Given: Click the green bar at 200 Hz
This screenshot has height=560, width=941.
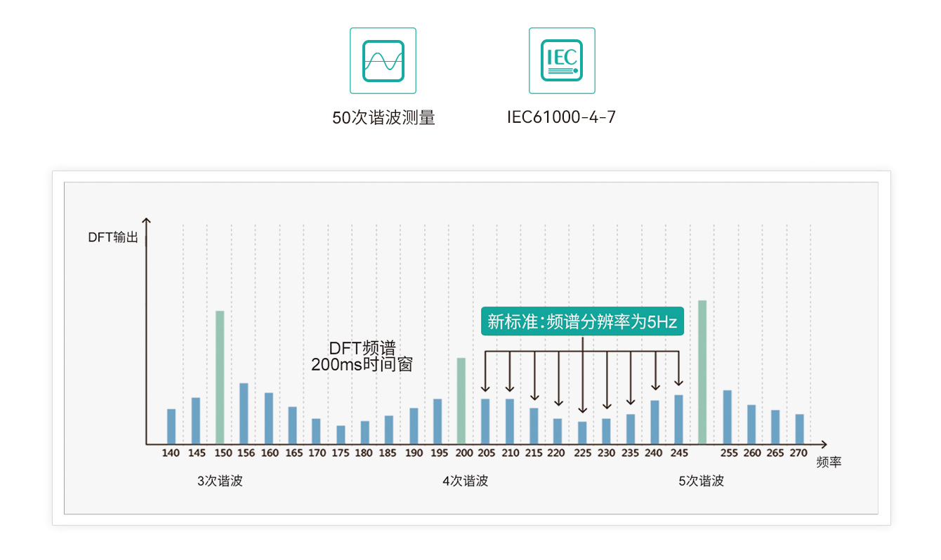Looking at the screenshot, I should (x=461, y=401).
